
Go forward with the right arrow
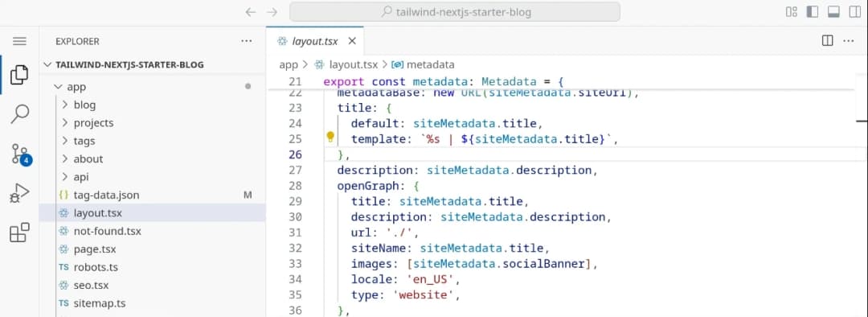[272, 11]
